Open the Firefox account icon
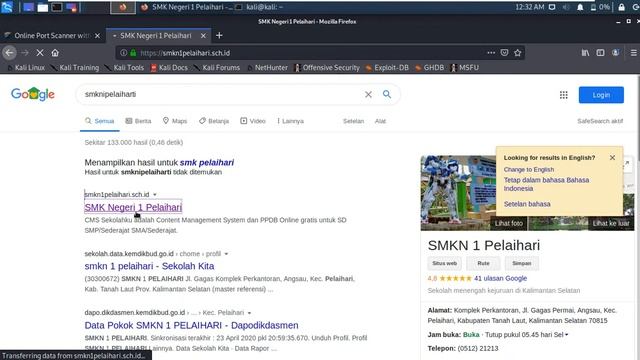This screenshot has height=360, width=640. point(615,53)
